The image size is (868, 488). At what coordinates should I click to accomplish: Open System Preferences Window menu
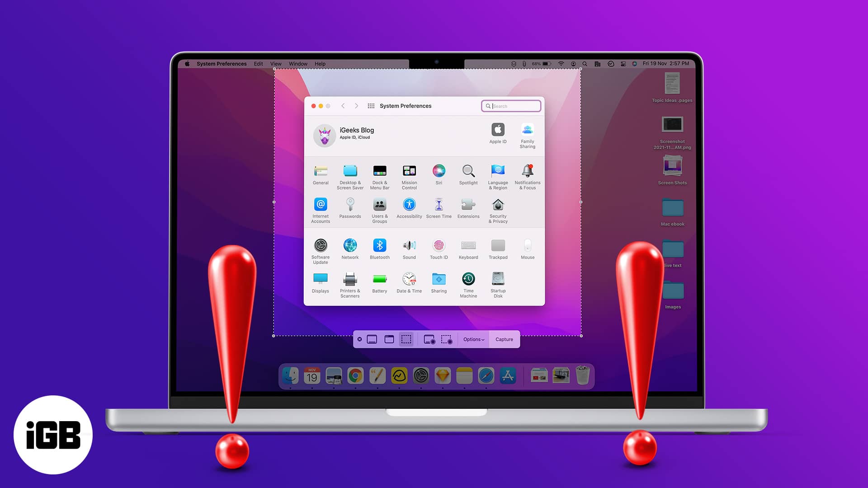298,63
